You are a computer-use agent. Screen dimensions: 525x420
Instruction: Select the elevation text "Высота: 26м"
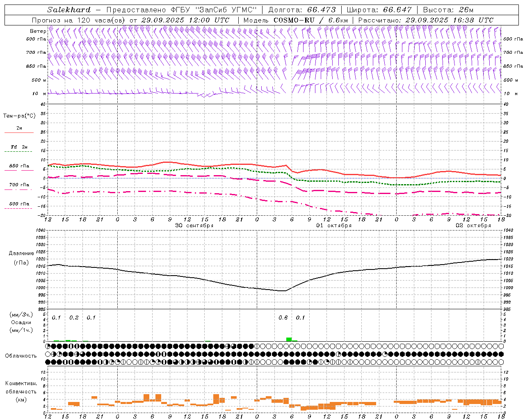(x=448, y=10)
